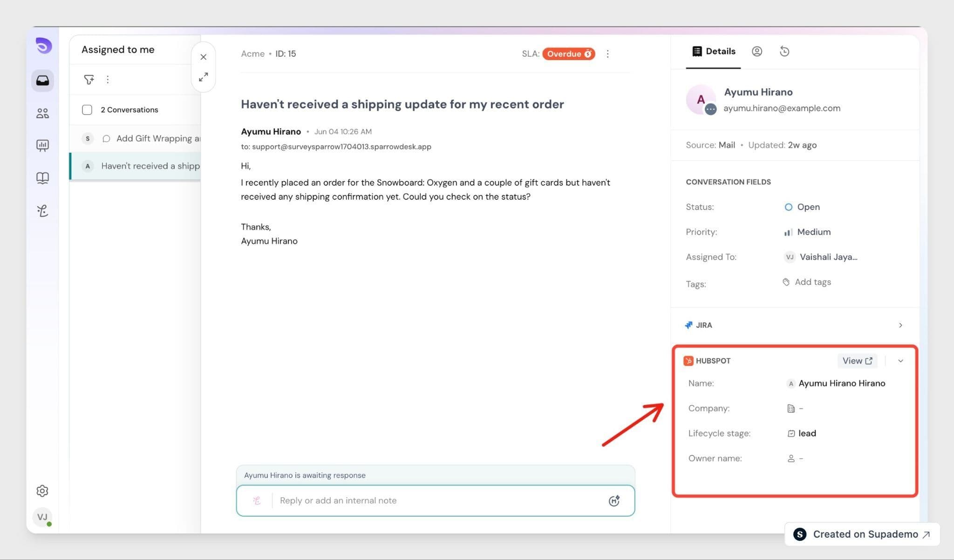Open the Contacts people icon in the sidebar
Screen dimensions: 954x560
pos(42,113)
